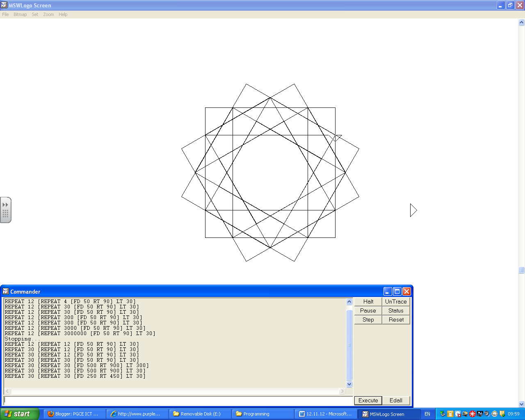The image size is (525, 420).
Task: Click the shield security icon in the system tray
Action: (x=502, y=414)
